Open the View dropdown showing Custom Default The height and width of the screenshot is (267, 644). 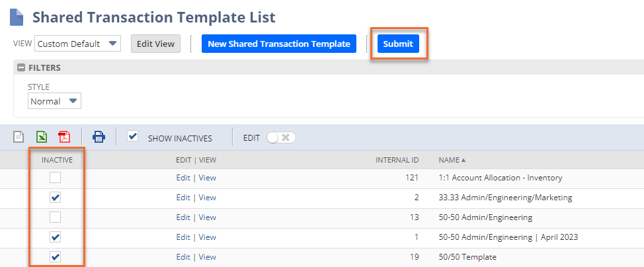point(77,44)
